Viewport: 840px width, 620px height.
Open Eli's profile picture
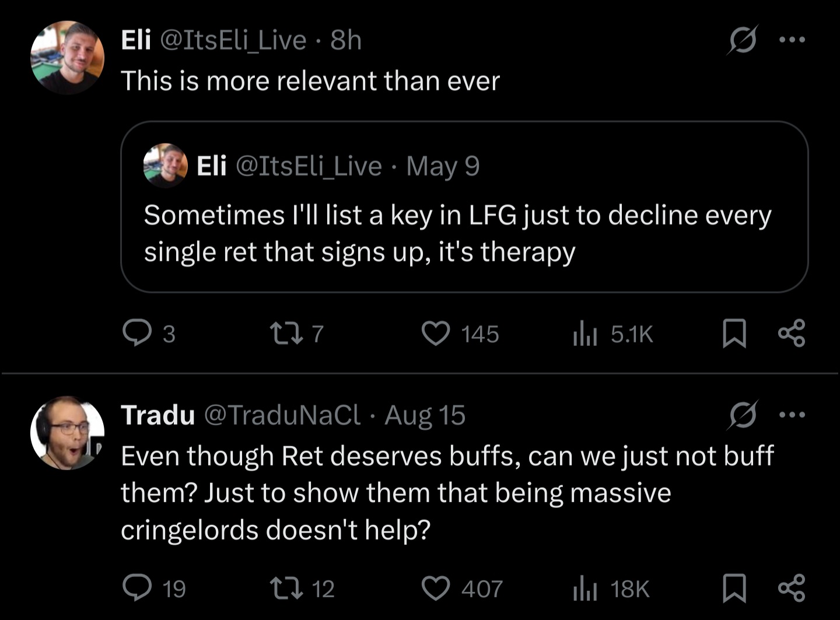[67, 57]
